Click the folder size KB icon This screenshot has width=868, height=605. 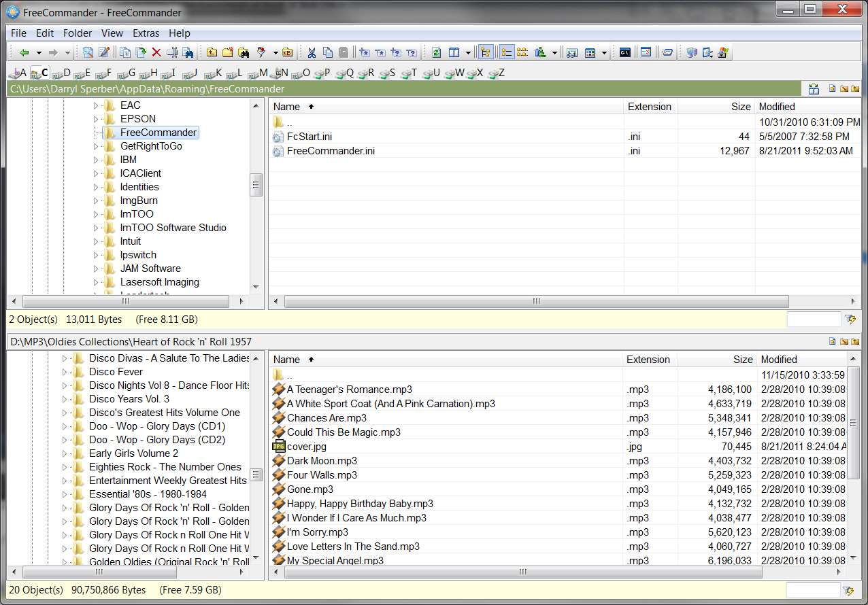(x=287, y=52)
